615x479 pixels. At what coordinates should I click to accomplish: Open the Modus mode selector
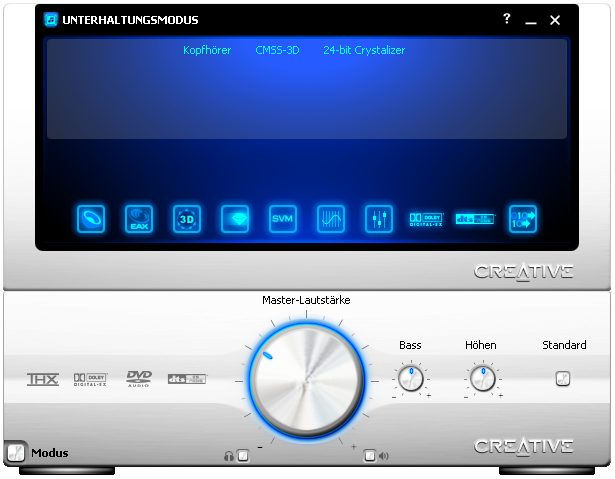(x=16, y=453)
